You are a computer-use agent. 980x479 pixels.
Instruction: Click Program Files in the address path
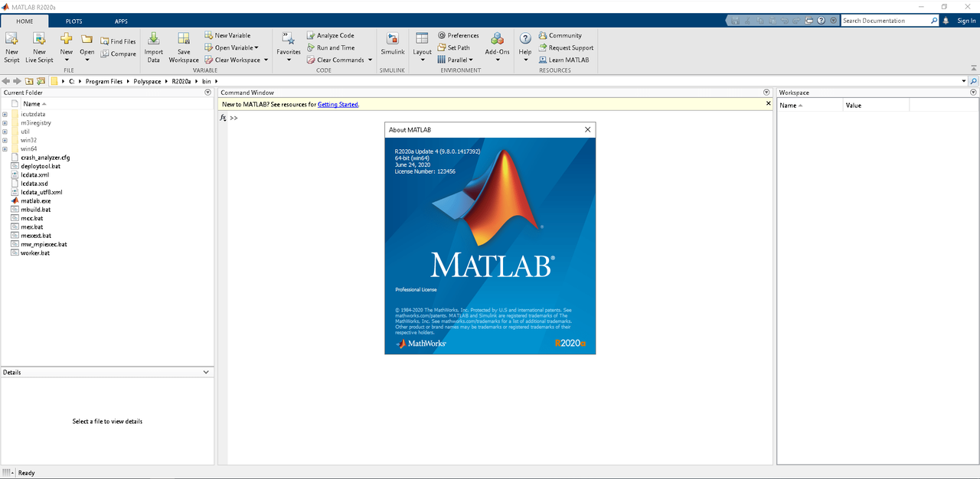click(x=104, y=81)
